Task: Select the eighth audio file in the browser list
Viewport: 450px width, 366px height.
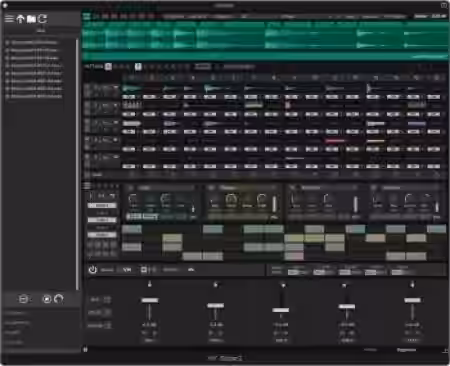Action: coord(33,96)
